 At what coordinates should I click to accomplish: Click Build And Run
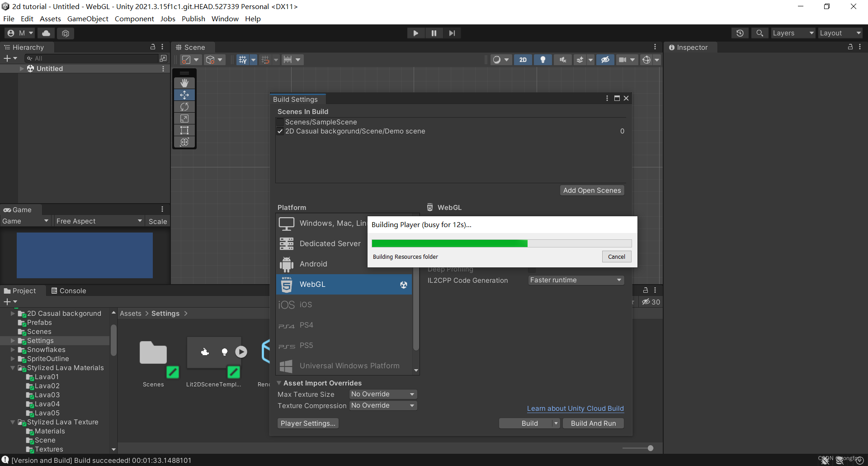tap(593, 423)
